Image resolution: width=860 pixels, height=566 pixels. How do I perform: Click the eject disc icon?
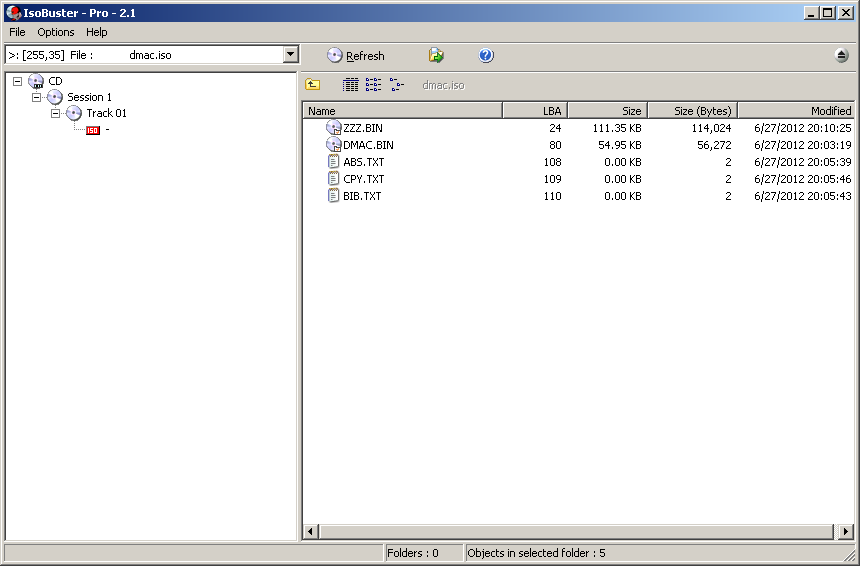(841, 55)
